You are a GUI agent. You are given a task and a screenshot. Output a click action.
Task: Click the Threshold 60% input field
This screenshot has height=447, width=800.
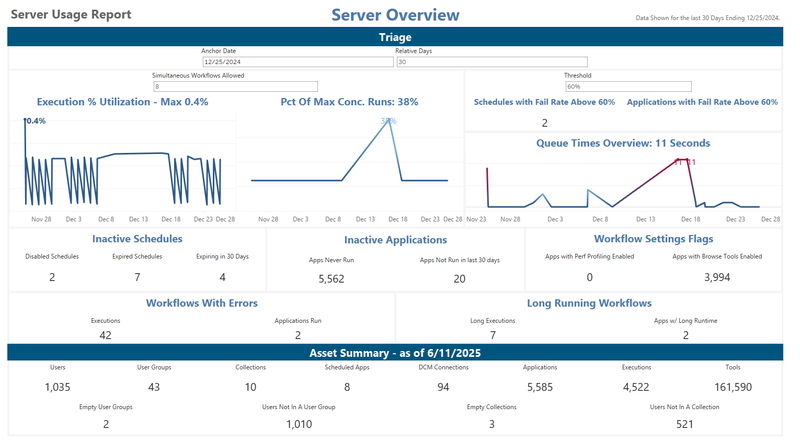coord(628,86)
